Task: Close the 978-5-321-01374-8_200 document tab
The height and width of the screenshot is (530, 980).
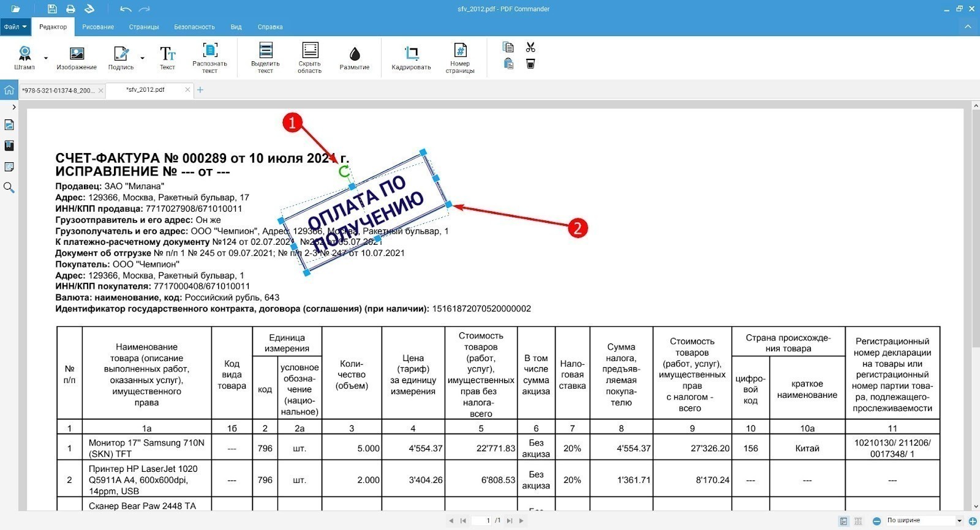Action: point(101,91)
